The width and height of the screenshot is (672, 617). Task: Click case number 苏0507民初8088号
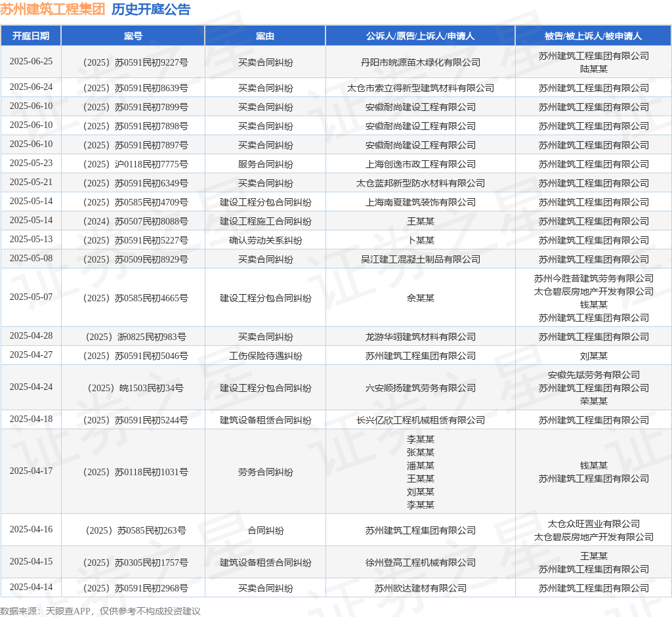(x=135, y=222)
